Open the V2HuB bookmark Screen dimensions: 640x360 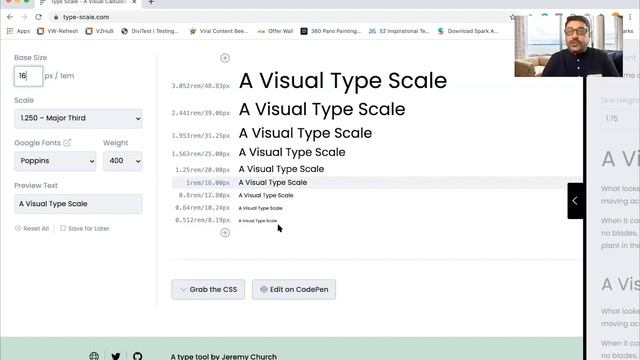pos(100,31)
